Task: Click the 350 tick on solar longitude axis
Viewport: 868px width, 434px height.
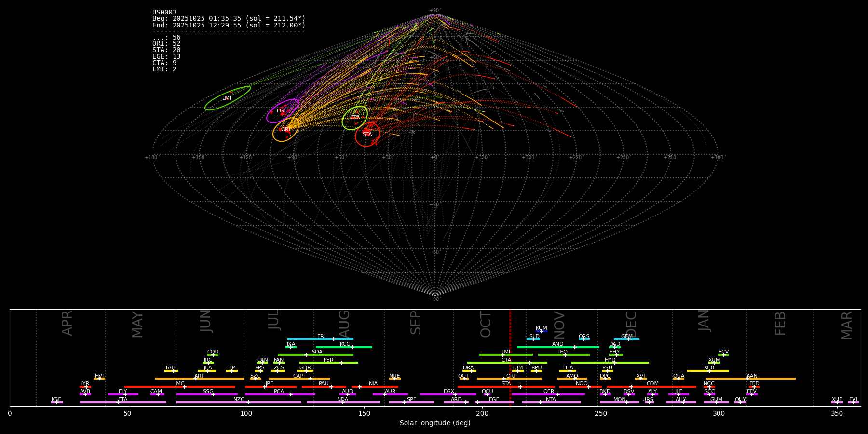Action: [x=837, y=413]
